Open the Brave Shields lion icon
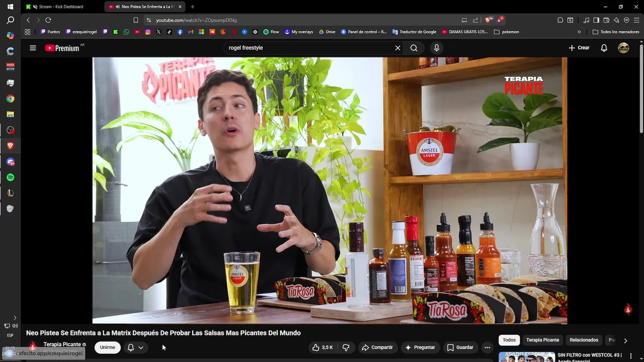Image resolution: width=644 pixels, height=362 pixels. point(488,20)
